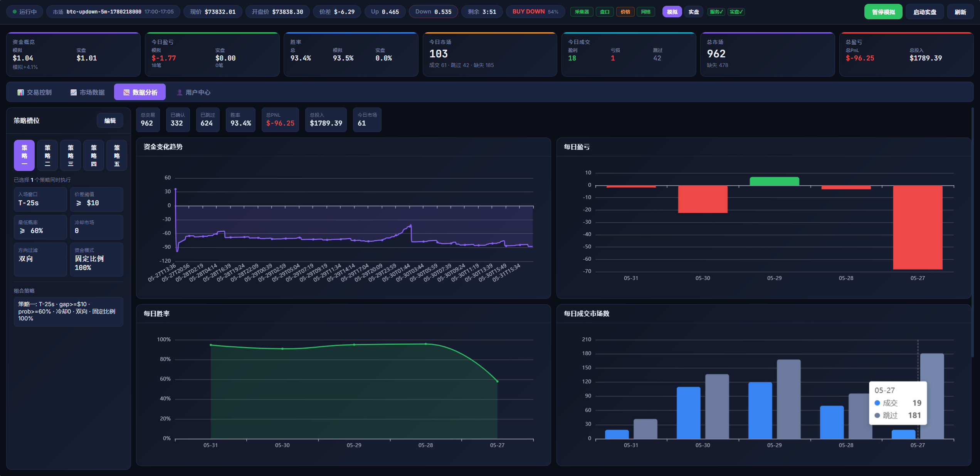Click the green running status dot
This screenshot has height=476, width=980.
(15, 12)
